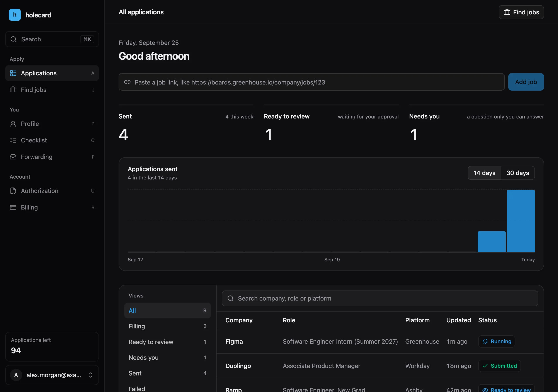Click the Applications grid icon in sidebar
Screen dimensions: 558x392
(x=13, y=73)
